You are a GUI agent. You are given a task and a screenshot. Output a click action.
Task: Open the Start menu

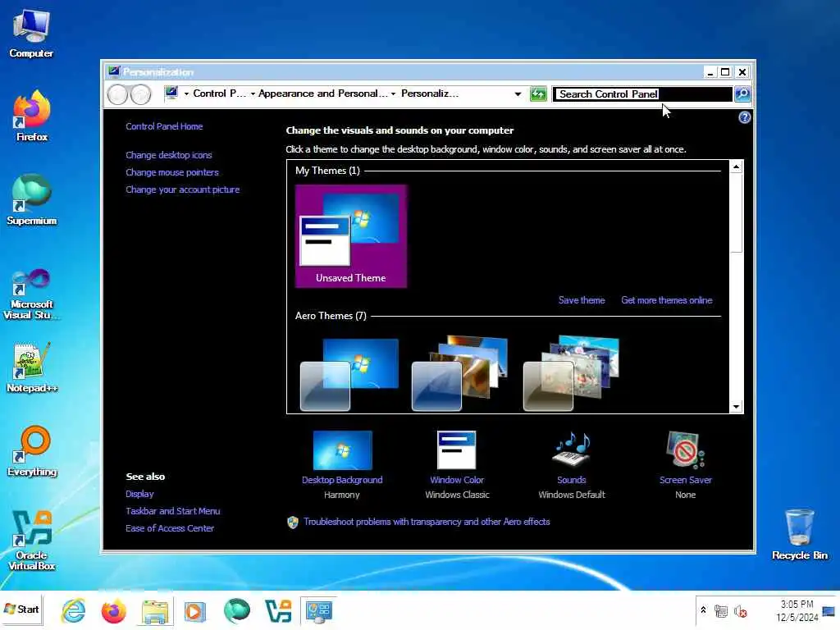(21, 609)
